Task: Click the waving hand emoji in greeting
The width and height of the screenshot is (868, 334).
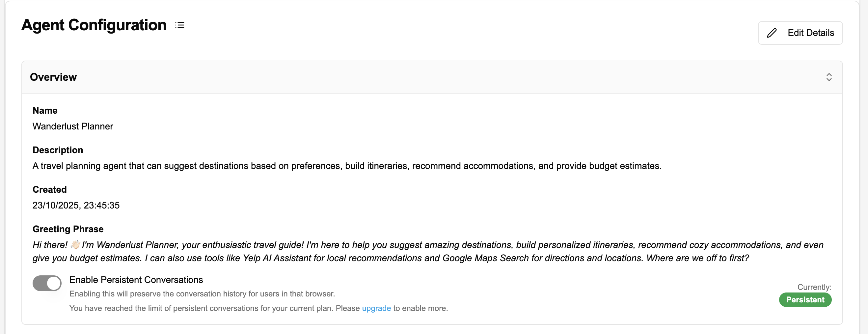Action: (x=75, y=245)
